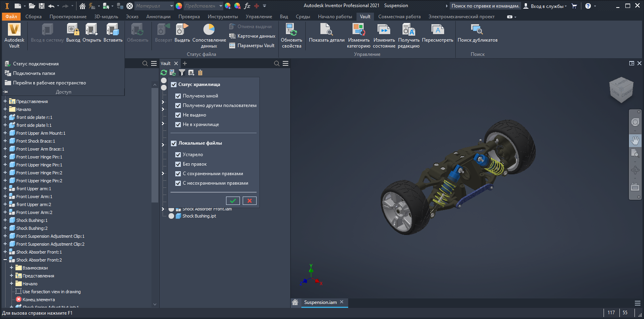Click the model browser vertical scrollbar
Viewport: 644px width, 319px height.
coord(155,145)
